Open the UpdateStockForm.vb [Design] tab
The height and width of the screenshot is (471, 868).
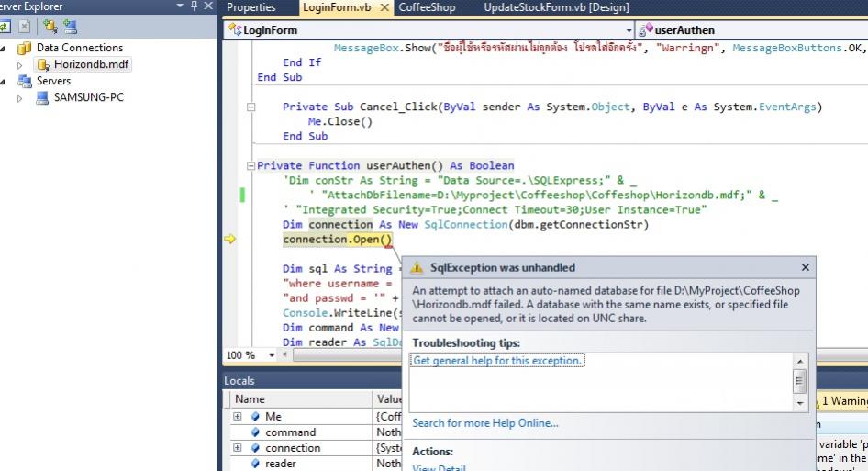(x=556, y=7)
